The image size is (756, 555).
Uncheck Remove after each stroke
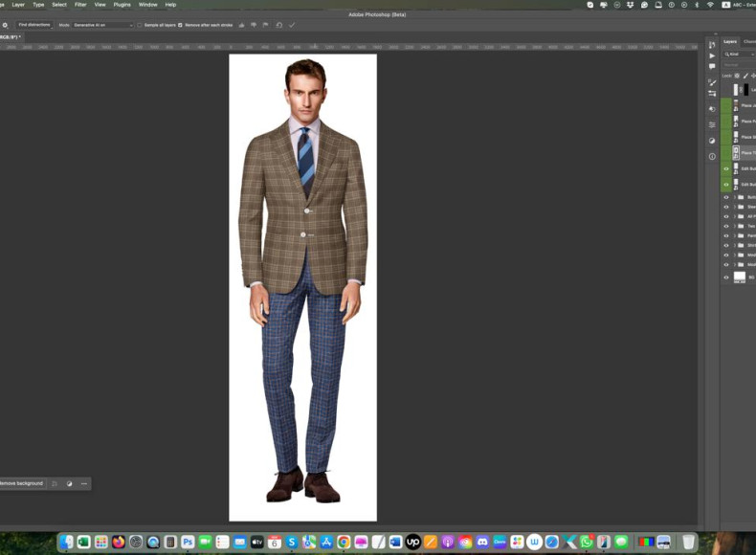tap(181, 25)
